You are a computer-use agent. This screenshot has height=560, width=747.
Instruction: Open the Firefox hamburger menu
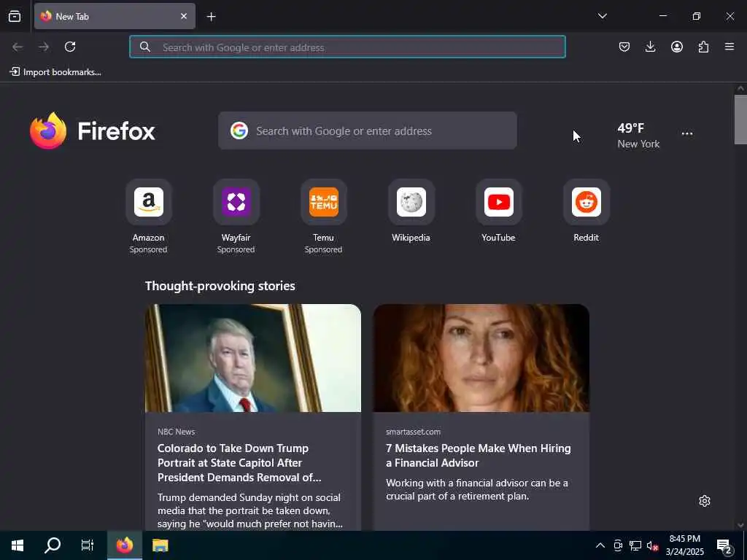coord(729,47)
